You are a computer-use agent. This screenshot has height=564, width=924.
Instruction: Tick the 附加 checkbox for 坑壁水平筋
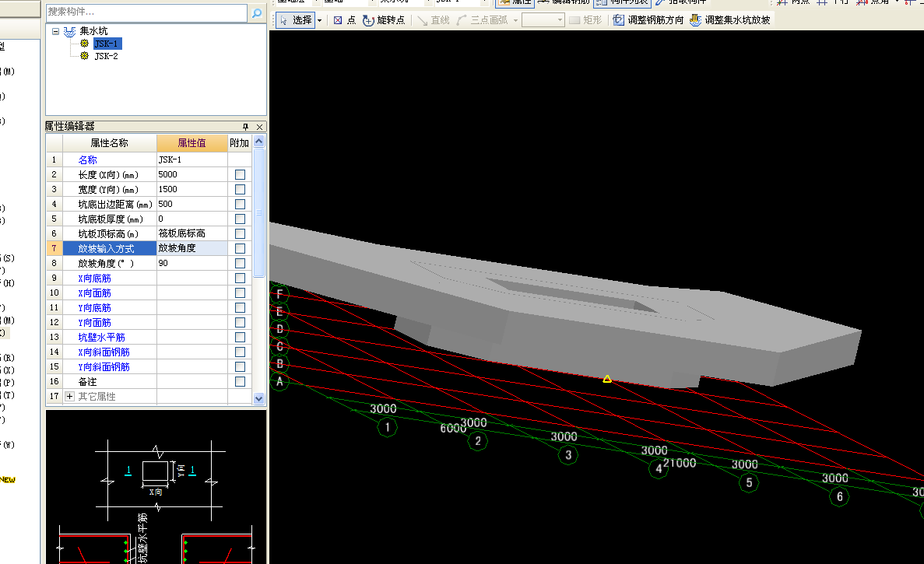point(240,338)
